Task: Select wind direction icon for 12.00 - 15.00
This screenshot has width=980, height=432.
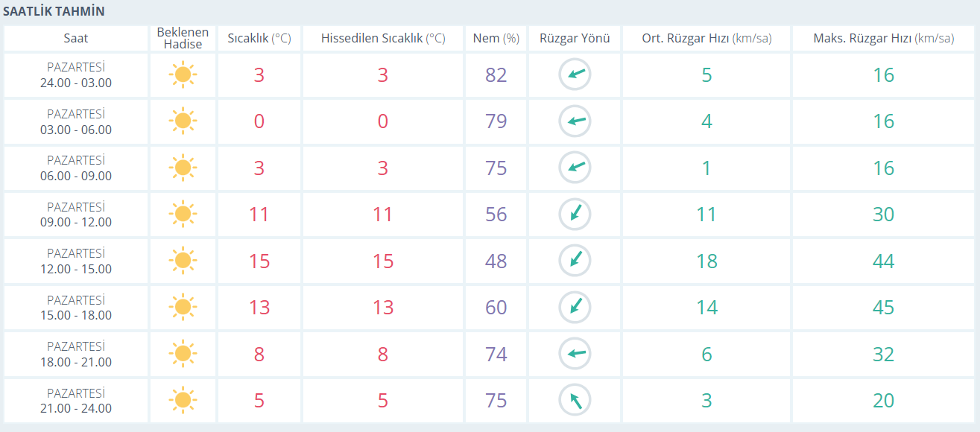Action: (575, 261)
